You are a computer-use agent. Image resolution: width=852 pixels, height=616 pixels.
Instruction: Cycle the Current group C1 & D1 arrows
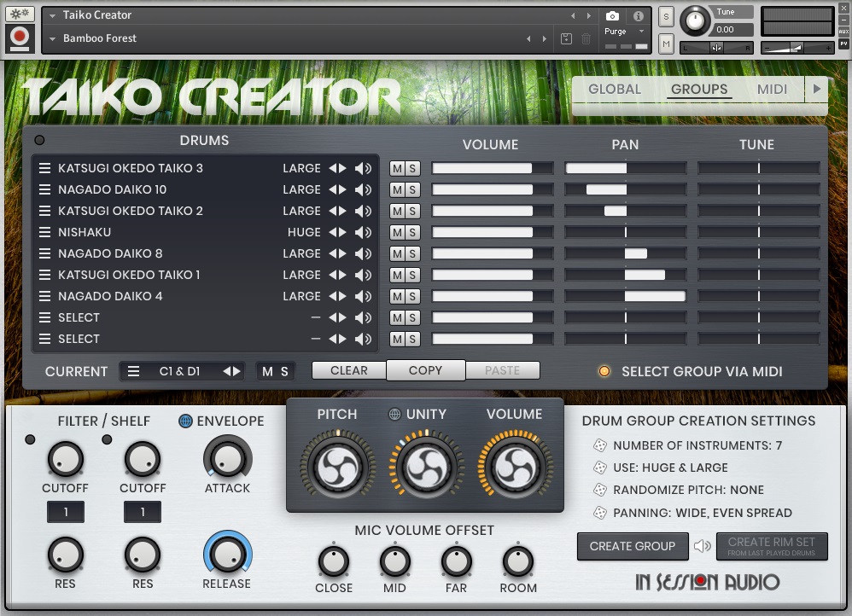pyautogui.click(x=232, y=371)
